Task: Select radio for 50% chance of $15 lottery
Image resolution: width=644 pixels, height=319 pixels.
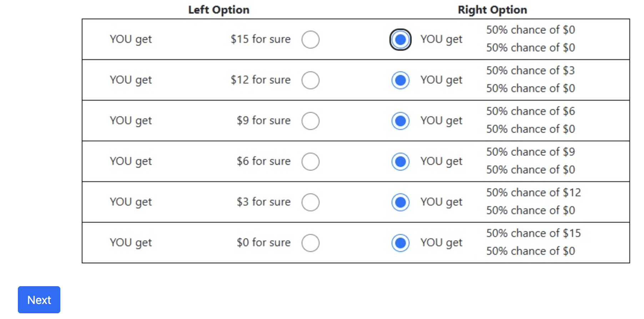Action: click(x=400, y=243)
